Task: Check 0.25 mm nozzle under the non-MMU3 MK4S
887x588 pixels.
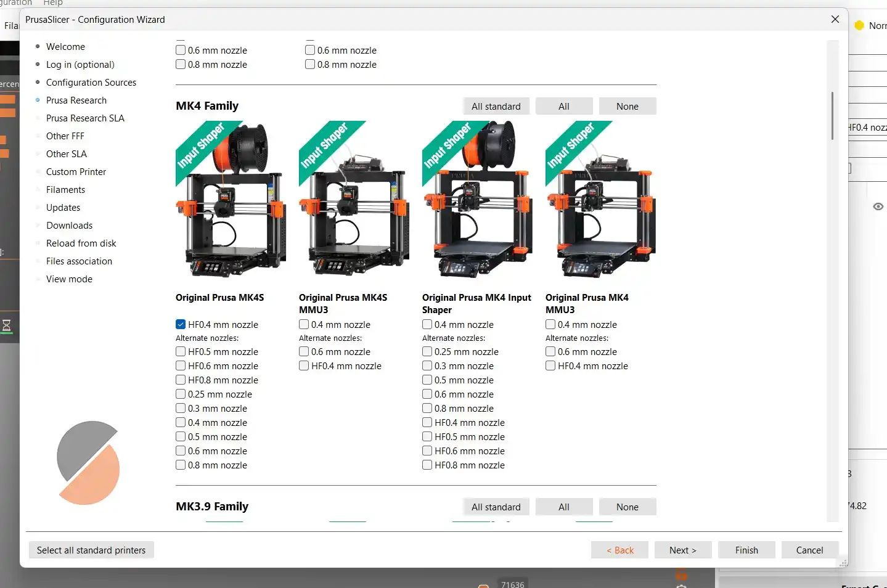Action: point(181,394)
